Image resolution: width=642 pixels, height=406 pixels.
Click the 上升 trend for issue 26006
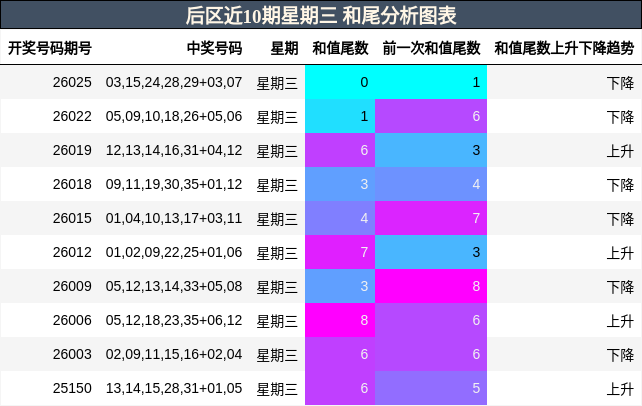pos(620,321)
